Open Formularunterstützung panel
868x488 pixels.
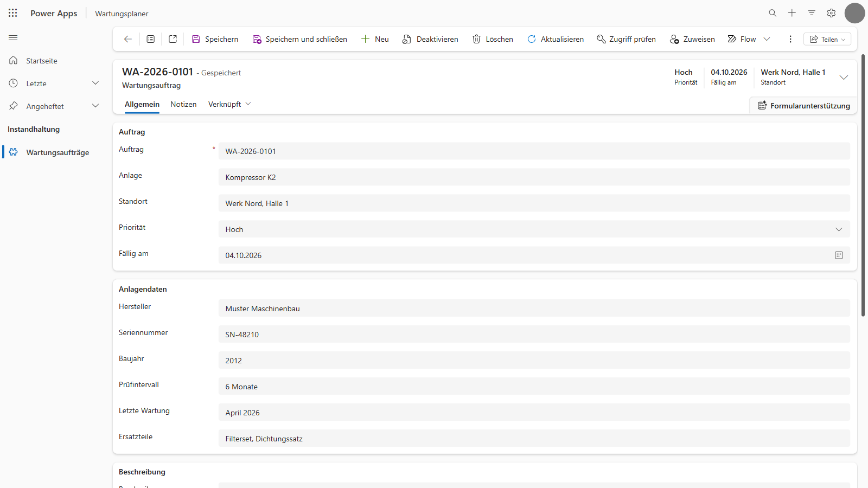point(803,106)
